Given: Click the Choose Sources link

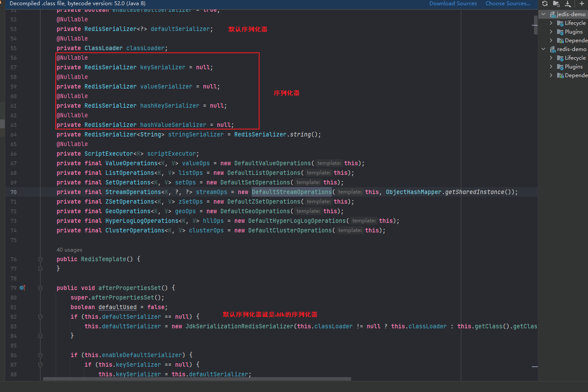Looking at the screenshot, I should tap(508, 3).
